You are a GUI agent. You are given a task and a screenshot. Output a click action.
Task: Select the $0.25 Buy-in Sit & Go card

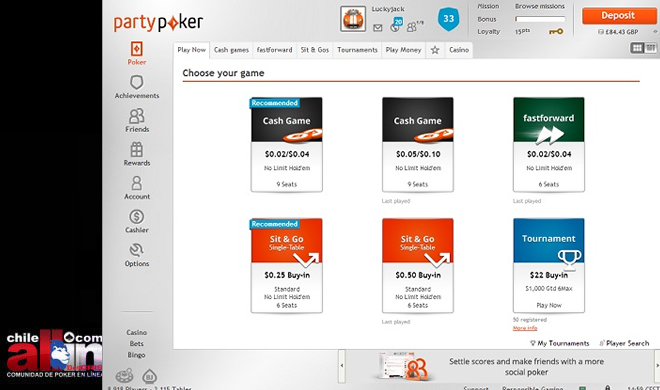(287, 265)
